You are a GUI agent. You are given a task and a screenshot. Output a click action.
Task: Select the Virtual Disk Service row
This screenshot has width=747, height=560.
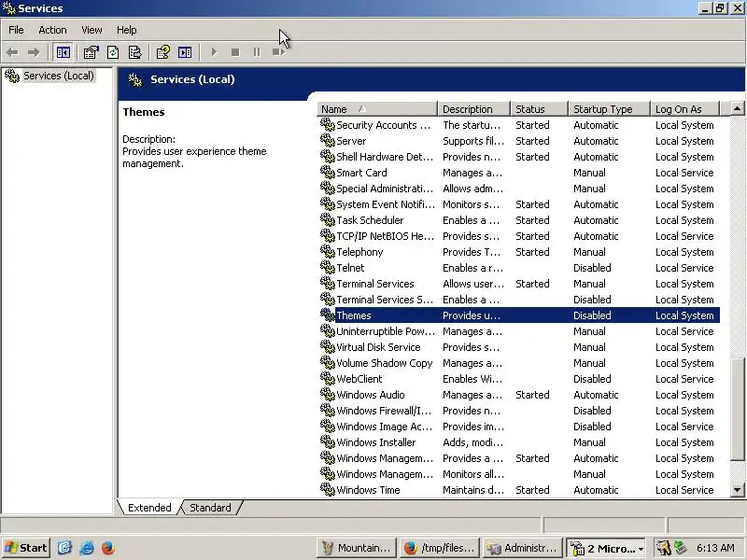tap(519, 347)
